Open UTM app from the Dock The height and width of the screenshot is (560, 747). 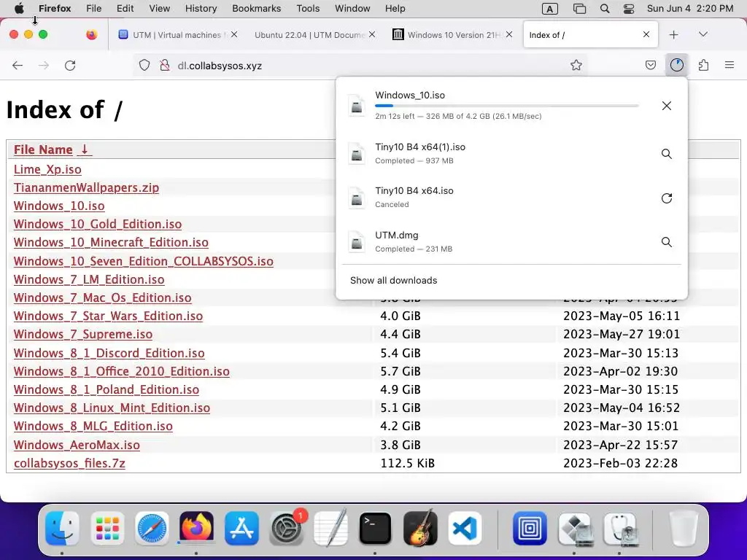click(x=530, y=529)
